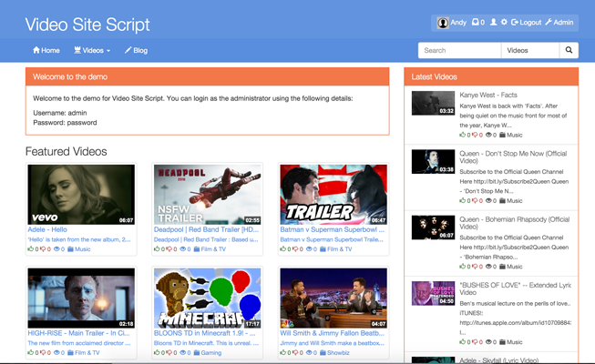Click the Gaming category under BLOONS TD
Viewport: 595px width, 364px height.
tap(208, 353)
